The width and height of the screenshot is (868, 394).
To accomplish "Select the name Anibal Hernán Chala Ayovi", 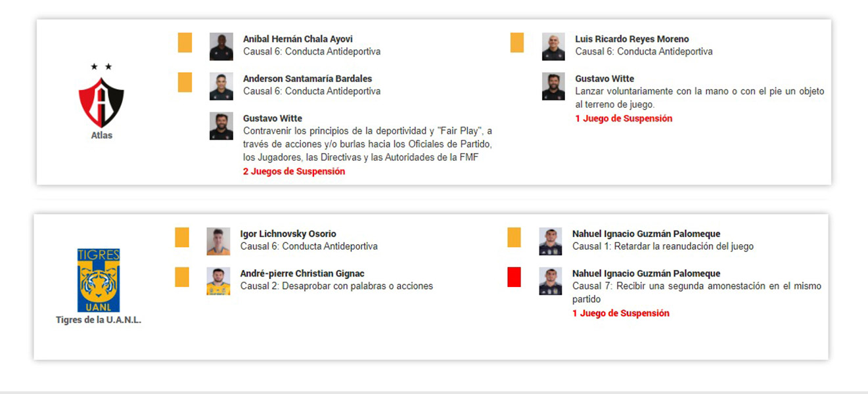I will point(298,39).
